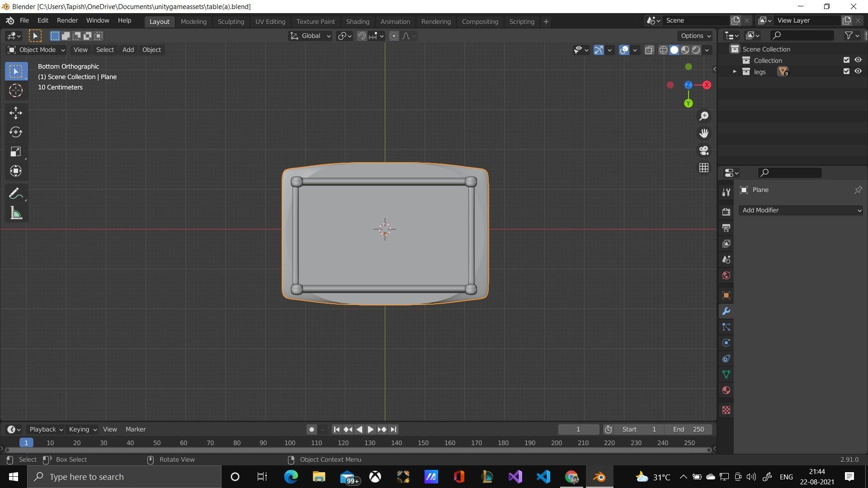
Task: Open World properties tab
Action: 726,275
